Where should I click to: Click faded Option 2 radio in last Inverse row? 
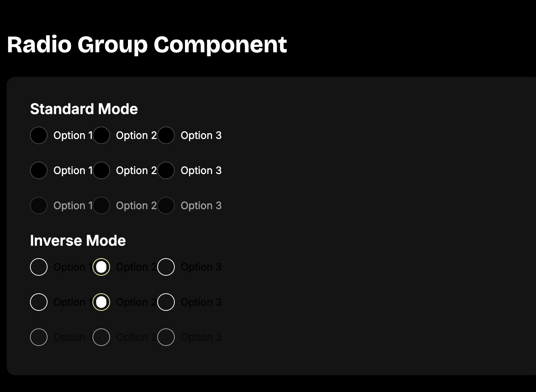(101, 337)
